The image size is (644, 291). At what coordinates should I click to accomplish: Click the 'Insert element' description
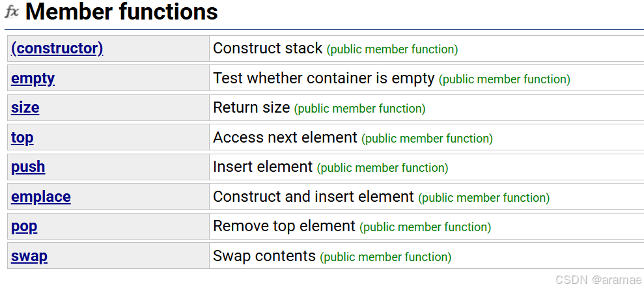pyautogui.click(x=263, y=167)
